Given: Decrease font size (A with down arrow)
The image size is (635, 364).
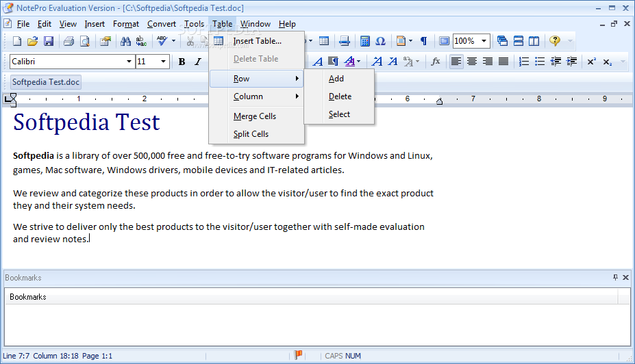Looking at the screenshot, I should click(x=393, y=62).
